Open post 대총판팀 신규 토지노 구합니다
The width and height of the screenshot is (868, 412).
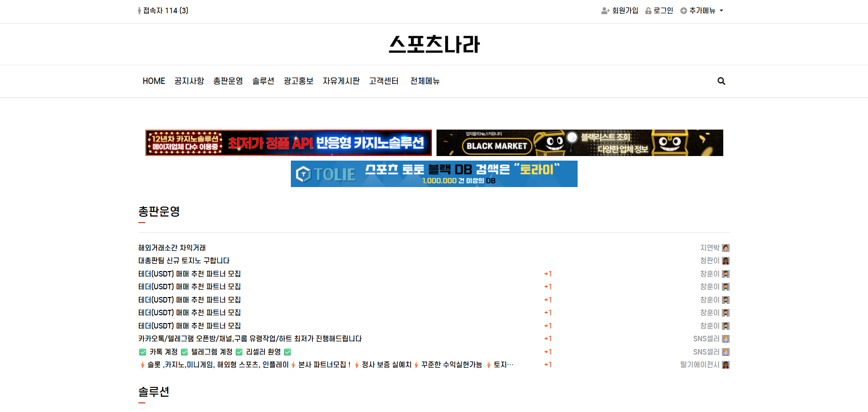pyautogui.click(x=184, y=261)
